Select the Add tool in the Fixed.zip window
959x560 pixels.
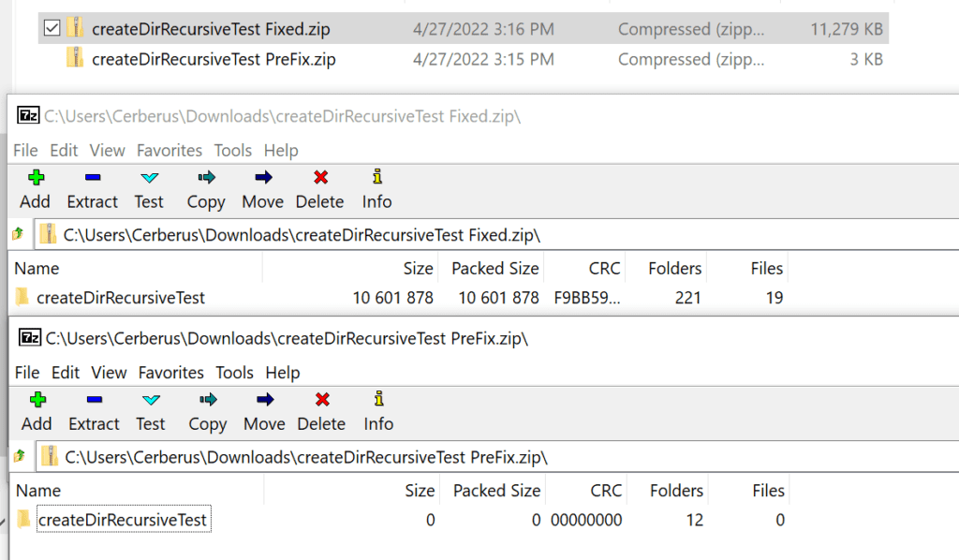coord(35,186)
